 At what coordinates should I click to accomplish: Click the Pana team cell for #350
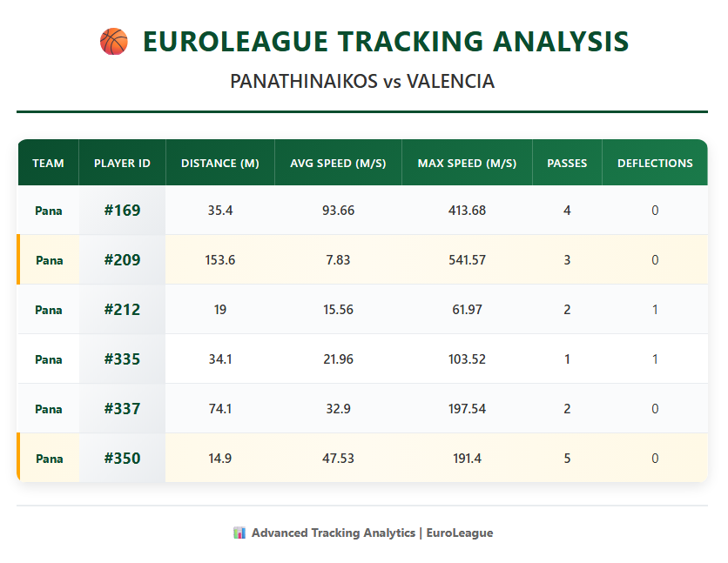pyautogui.click(x=50, y=459)
